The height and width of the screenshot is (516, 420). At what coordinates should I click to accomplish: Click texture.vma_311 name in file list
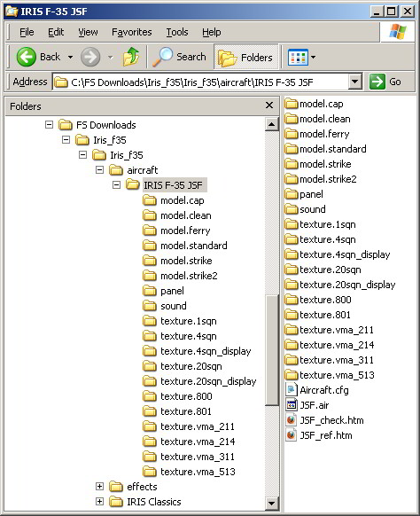(337, 360)
